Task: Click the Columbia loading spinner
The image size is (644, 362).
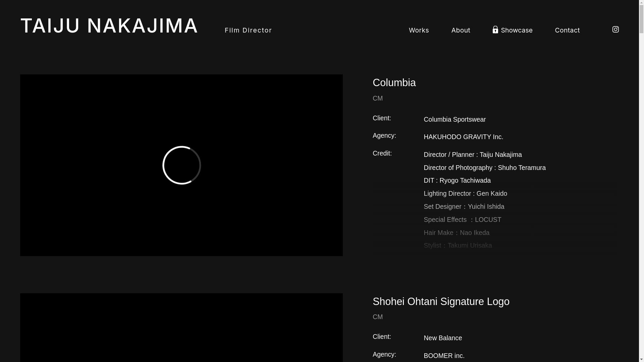Action: (181, 165)
